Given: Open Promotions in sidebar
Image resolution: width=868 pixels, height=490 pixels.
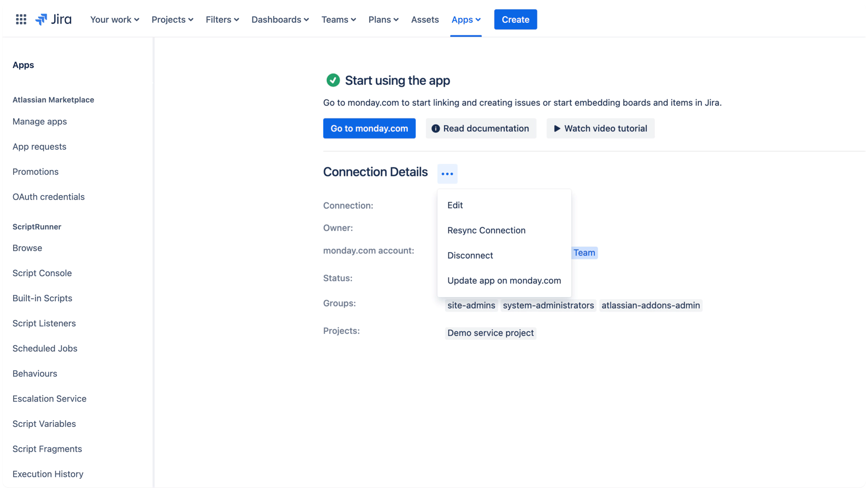Looking at the screenshot, I should coord(35,172).
